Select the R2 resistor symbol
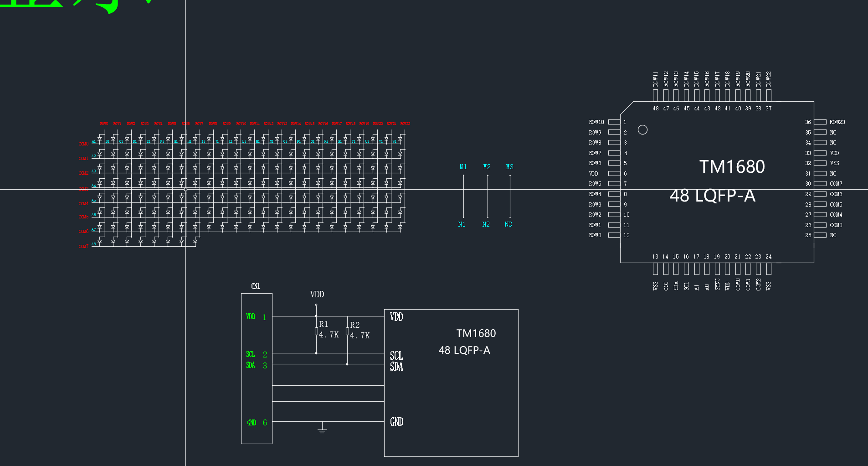This screenshot has height=466, width=868. tap(347, 331)
